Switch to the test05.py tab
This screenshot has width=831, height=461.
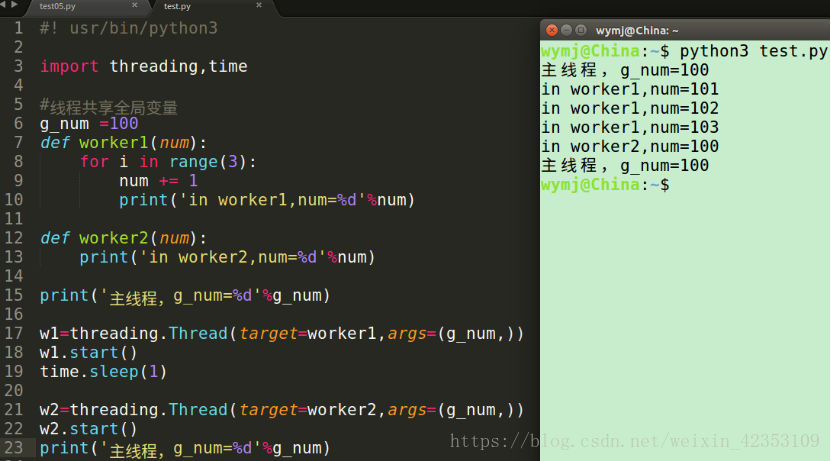point(57,6)
